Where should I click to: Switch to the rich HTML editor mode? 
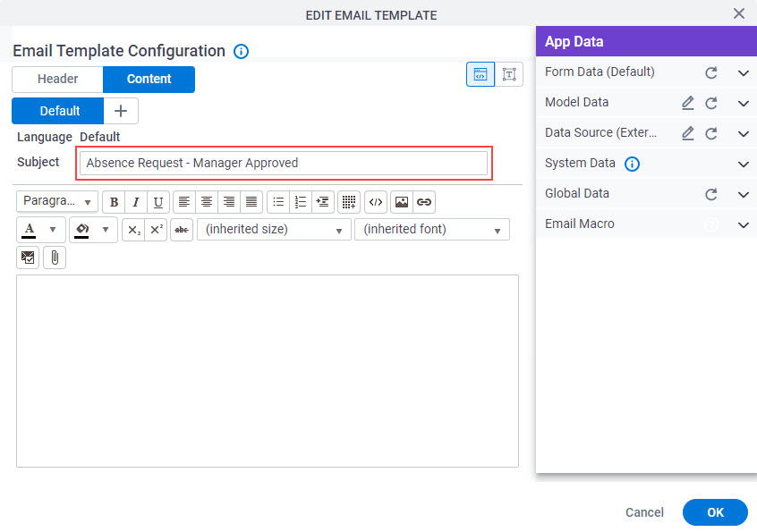click(481, 74)
